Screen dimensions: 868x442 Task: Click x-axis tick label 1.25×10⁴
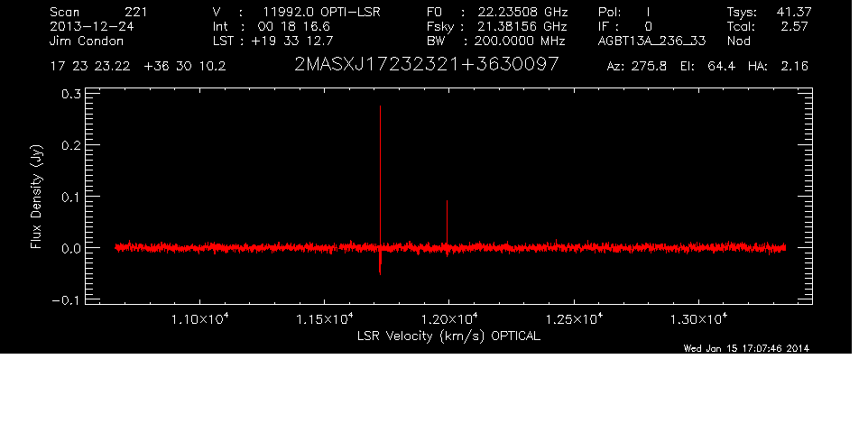click(x=574, y=318)
